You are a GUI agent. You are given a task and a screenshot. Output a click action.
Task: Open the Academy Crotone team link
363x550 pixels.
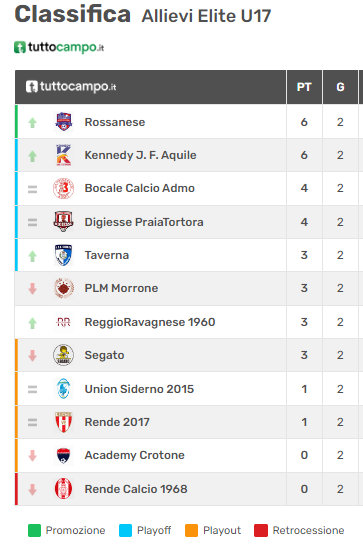coord(135,455)
